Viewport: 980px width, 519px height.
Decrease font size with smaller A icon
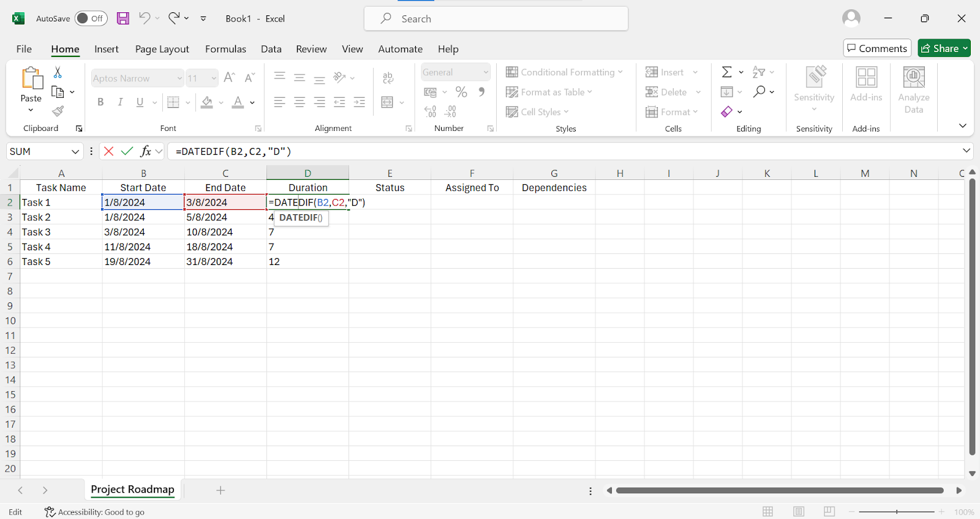pyautogui.click(x=249, y=78)
